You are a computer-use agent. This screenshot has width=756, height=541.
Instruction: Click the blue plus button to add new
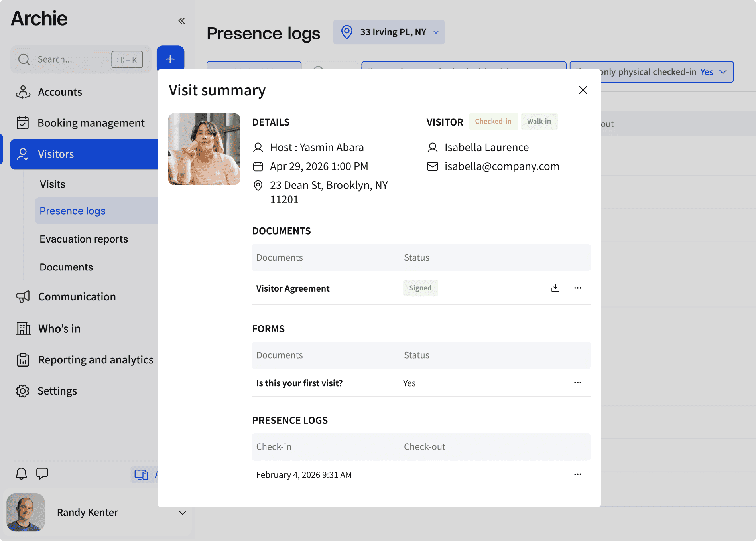tap(170, 59)
